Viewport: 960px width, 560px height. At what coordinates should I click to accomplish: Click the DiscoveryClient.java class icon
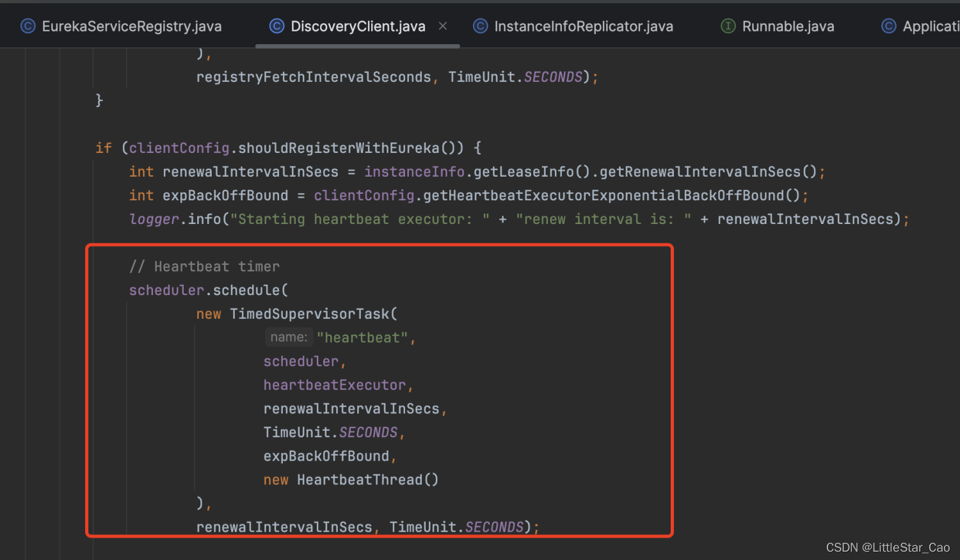pos(276,26)
